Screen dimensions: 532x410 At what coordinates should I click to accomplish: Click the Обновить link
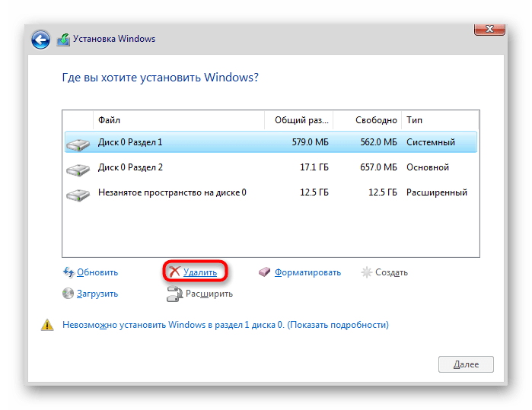tap(97, 272)
